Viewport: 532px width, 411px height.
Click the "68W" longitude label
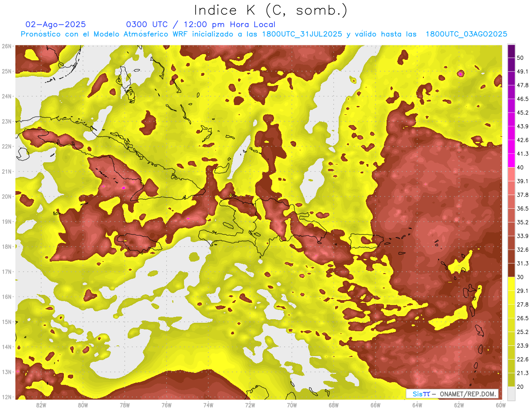point(334,405)
